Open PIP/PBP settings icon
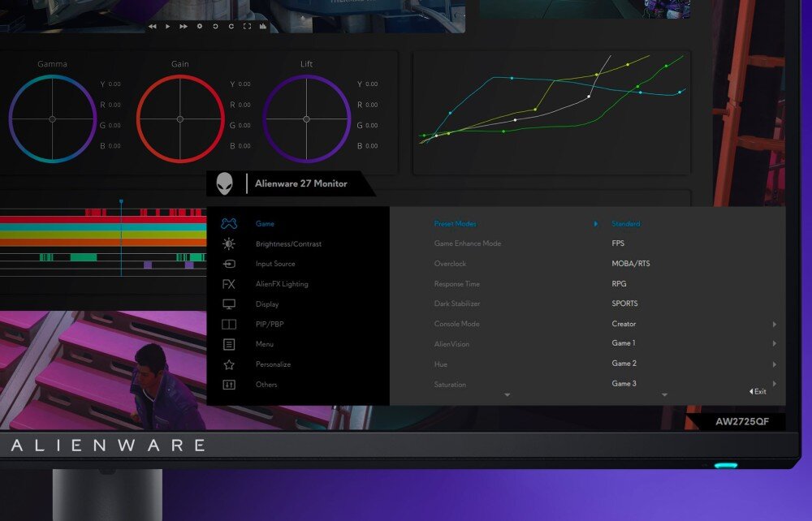812x521 pixels. 228,324
